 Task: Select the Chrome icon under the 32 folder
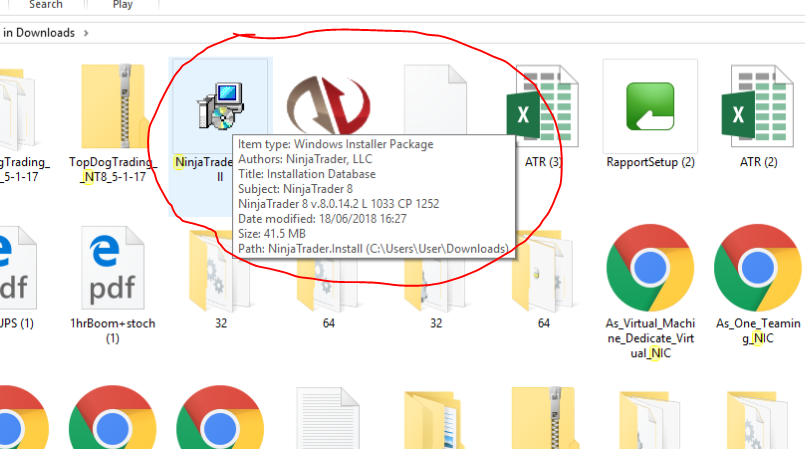220,418
